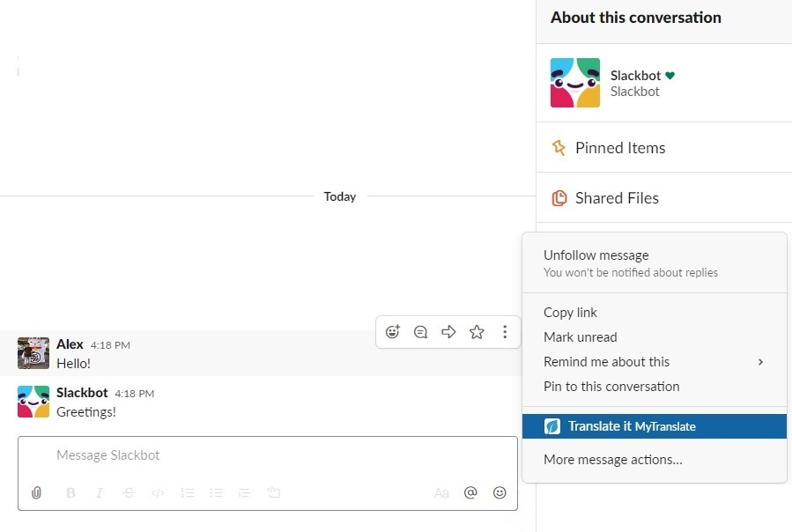792x532 pixels.
Task: Choose Unfollow message from the menu
Action: click(x=654, y=263)
